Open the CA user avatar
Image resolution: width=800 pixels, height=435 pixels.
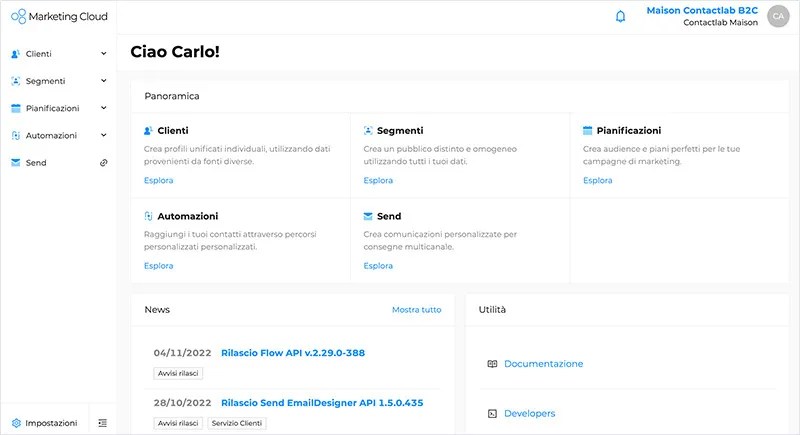[x=778, y=16]
